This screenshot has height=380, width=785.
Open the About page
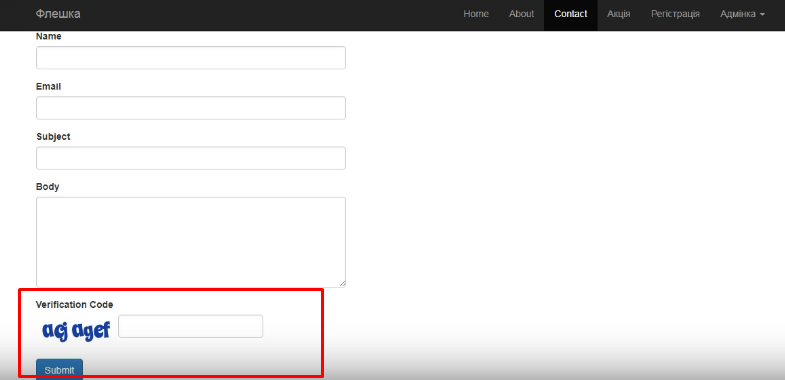coord(521,14)
